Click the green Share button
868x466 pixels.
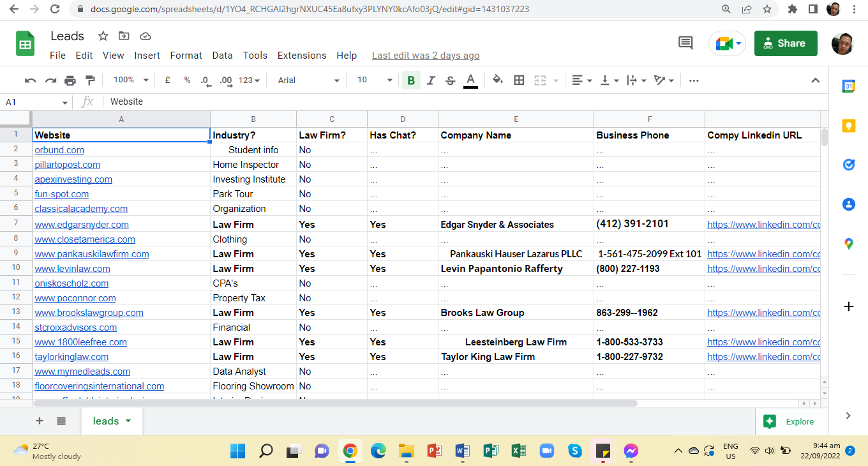786,43
